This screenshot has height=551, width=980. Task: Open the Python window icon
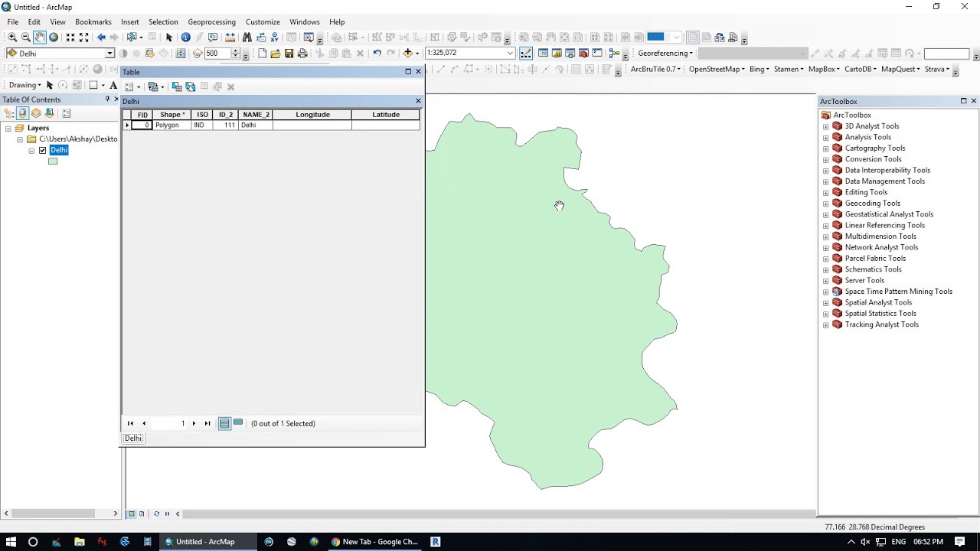point(597,54)
